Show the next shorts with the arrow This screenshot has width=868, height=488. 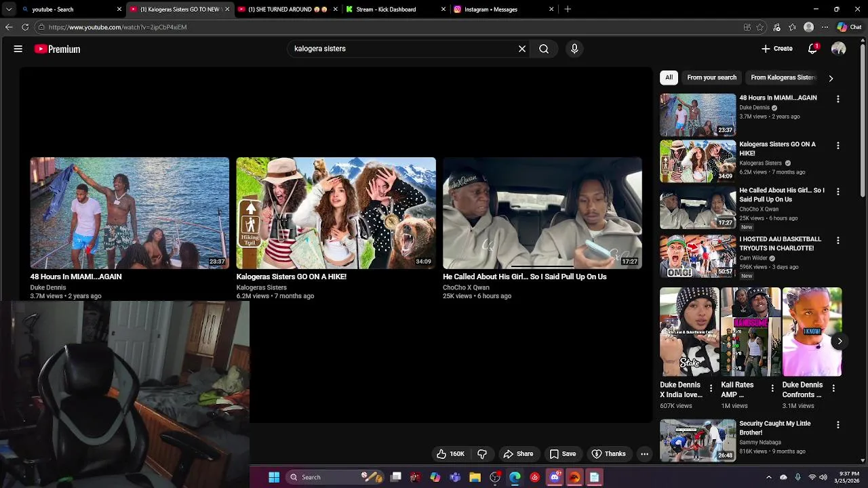[840, 342]
